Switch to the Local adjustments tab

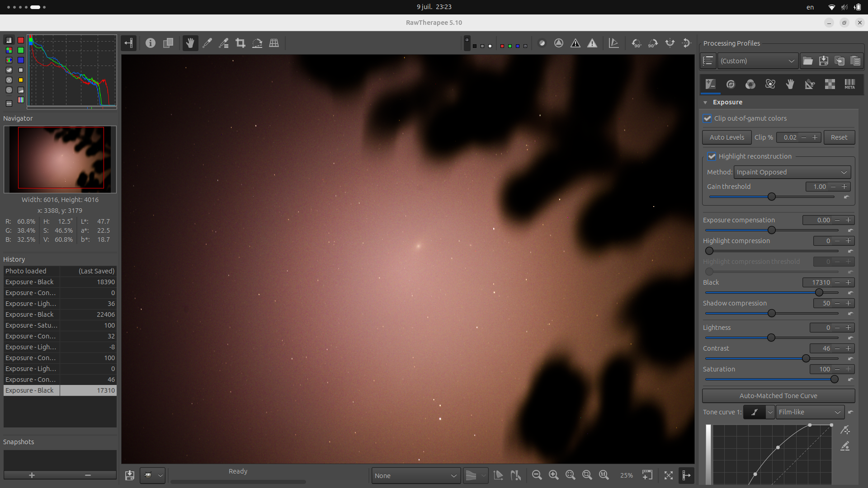(790, 84)
